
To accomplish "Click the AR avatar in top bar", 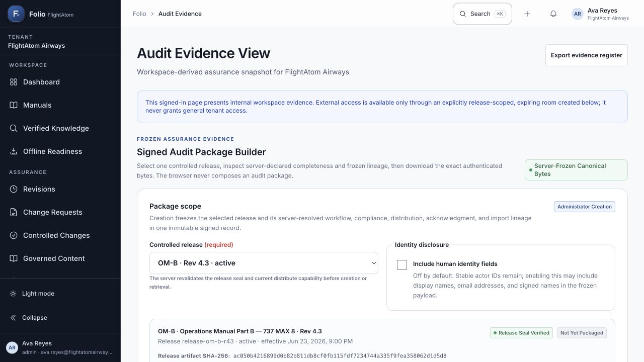I will [578, 14].
